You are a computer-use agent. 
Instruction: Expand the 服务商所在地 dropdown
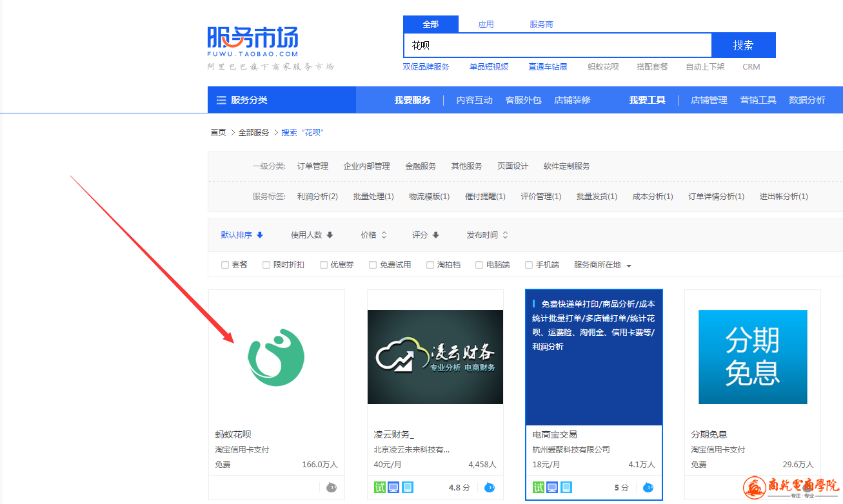coord(602,265)
